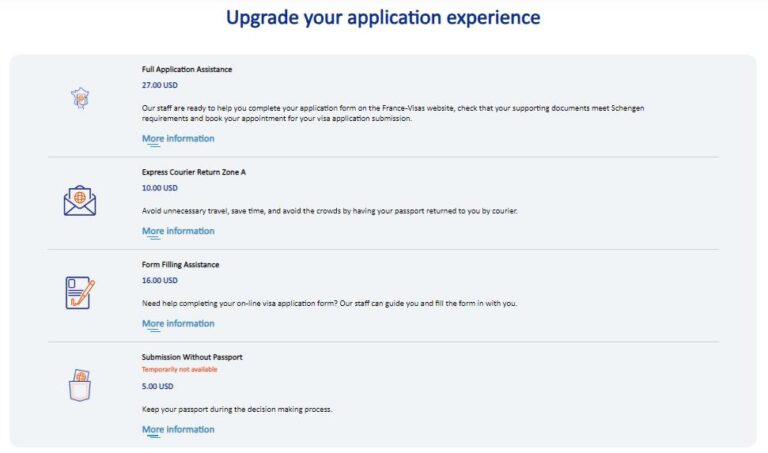Click the Form Filling Assistance pencil icon
The width and height of the screenshot is (768, 453).
tap(80, 292)
